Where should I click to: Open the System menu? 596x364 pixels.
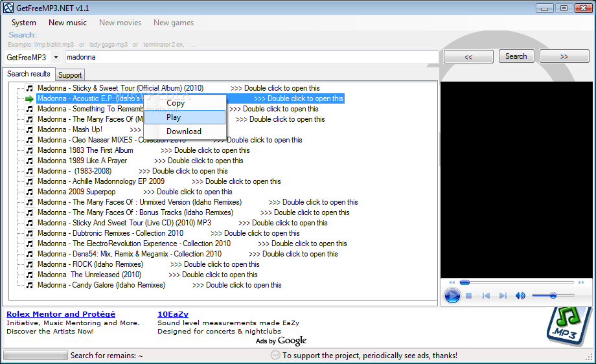23,23
